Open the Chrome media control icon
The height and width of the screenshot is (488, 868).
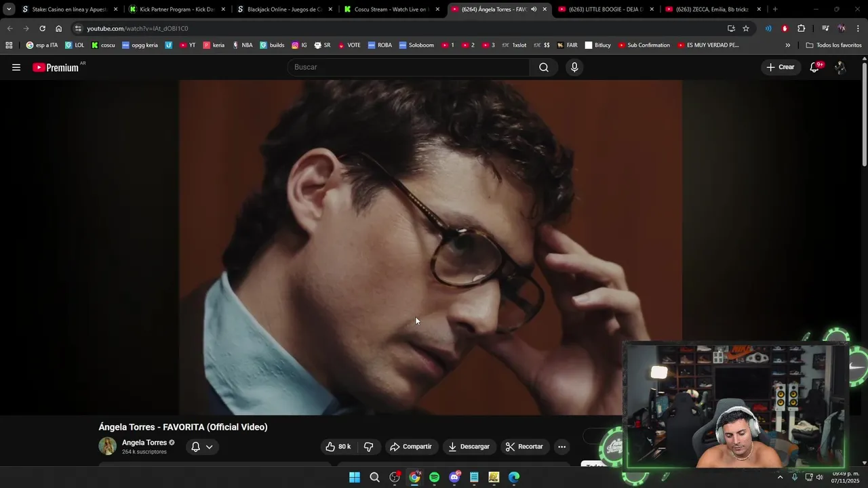click(825, 28)
